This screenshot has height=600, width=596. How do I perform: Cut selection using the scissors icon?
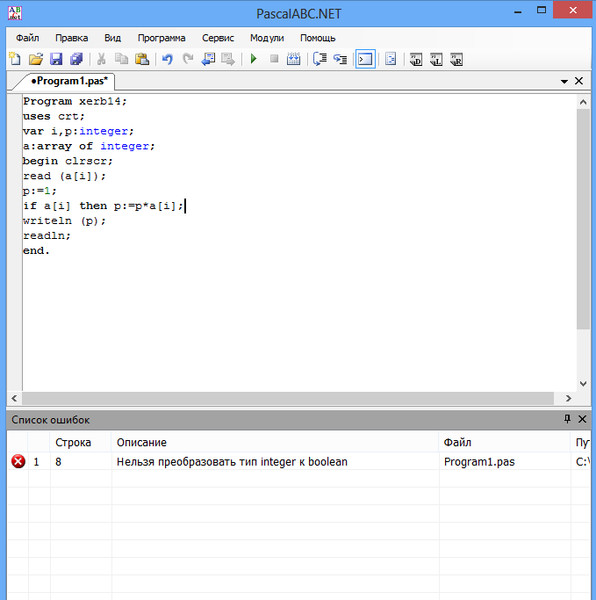[x=101, y=59]
